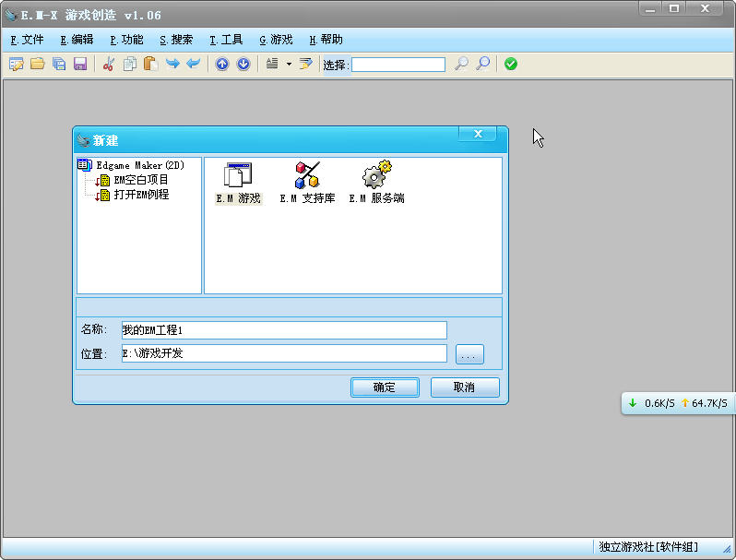Click the pencil edit list toolbar icon

tap(306, 64)
